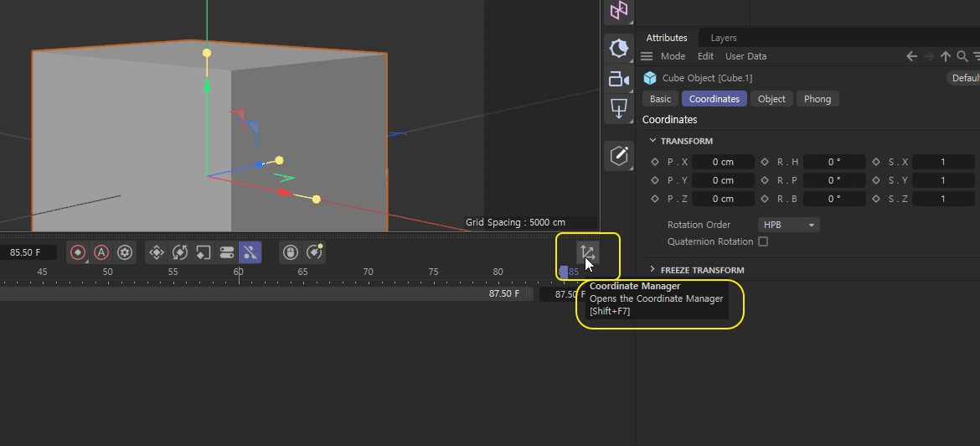This screenshot has height=446, width=980.
Task: Click the S . Z scale field
Action: click(x=943, y=199)
